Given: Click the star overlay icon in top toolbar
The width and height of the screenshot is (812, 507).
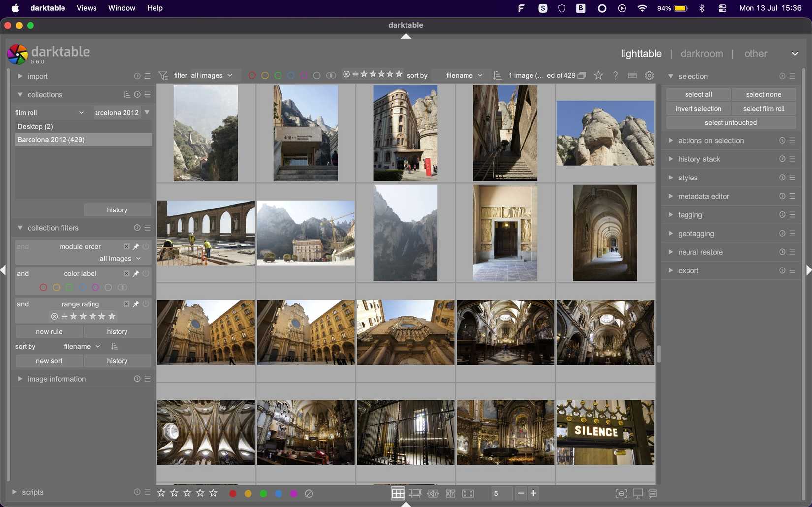Looking at the screenshot, I should [x=598, y=75].
